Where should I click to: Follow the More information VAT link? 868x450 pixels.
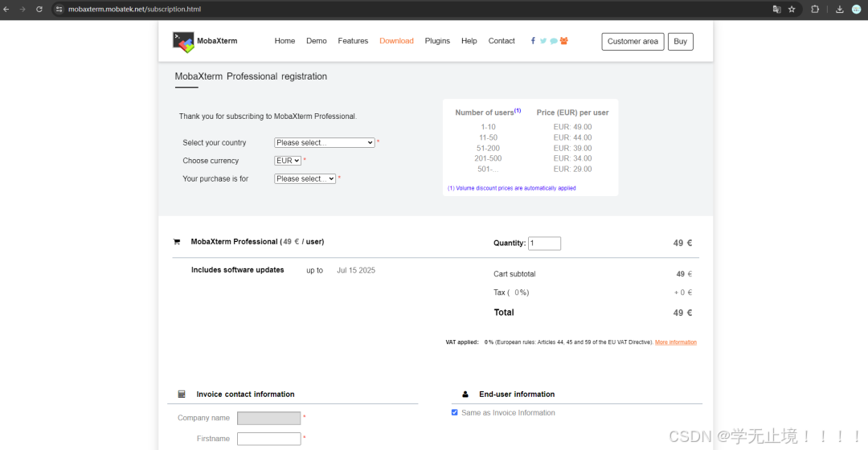click(675, 342)
